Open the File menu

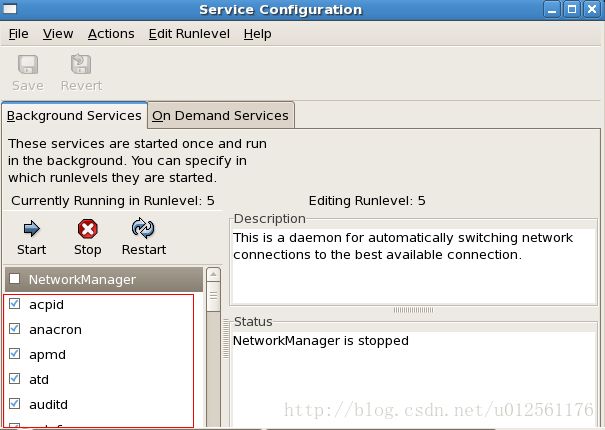(x=19, y=34)
